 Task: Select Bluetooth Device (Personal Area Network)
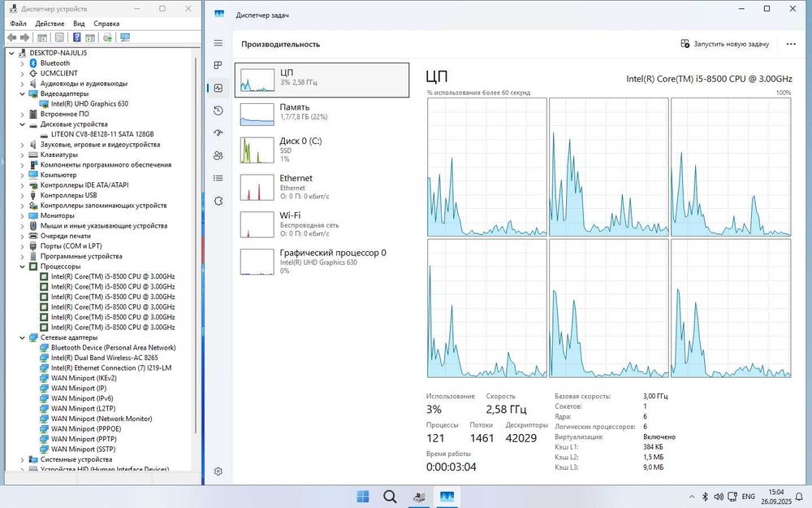[114, 348]
